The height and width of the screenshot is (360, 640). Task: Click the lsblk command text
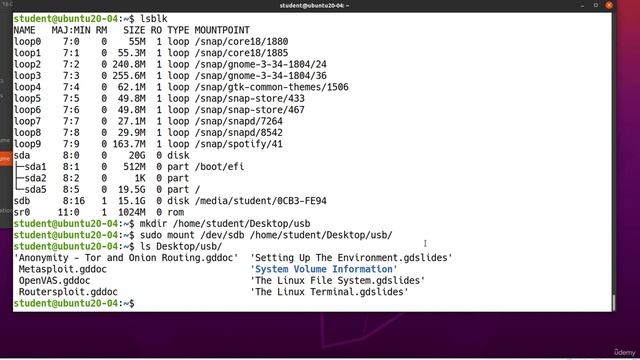pos(154,19)
